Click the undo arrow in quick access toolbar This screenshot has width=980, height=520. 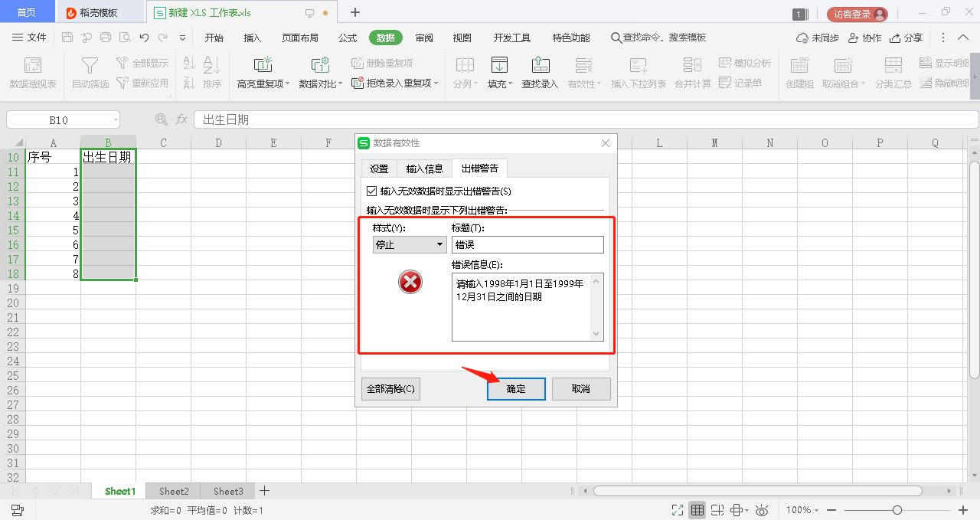click(x=144, y=38)
